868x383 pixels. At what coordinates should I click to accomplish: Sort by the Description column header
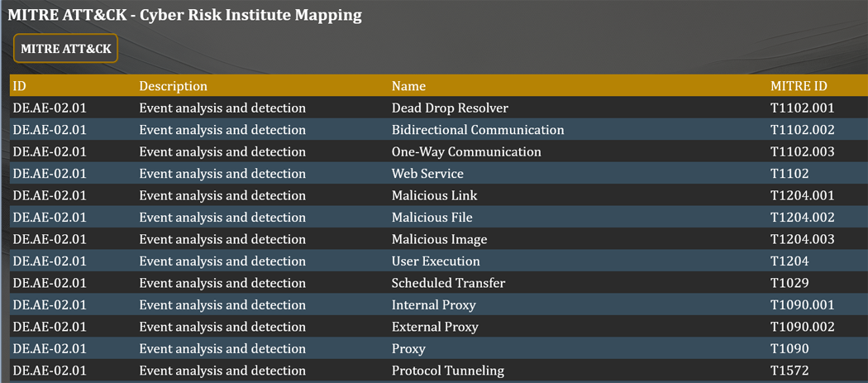coord(173,86)
